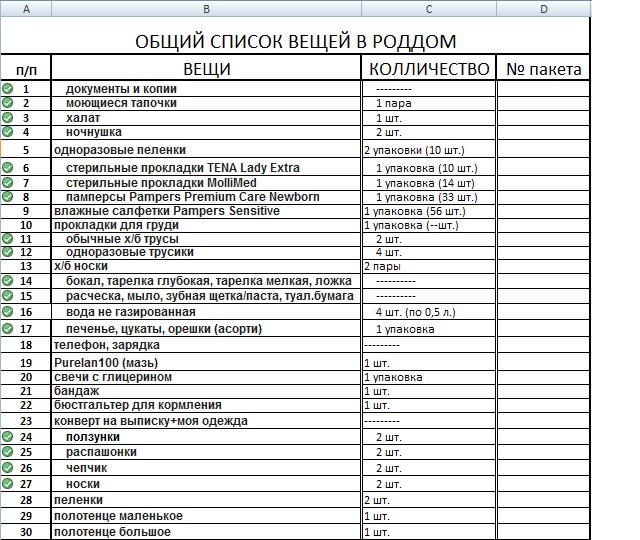The width and height of the screenshot is (640, 540).
Task: Click green check icon beside row 1
Action: 7,88
